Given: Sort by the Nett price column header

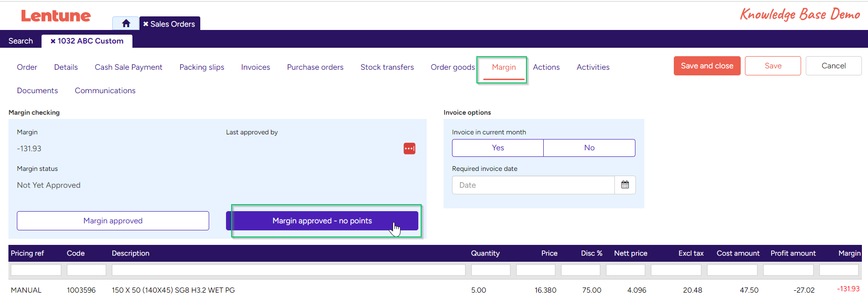Looking at the screenshot, I should point(631,253).
